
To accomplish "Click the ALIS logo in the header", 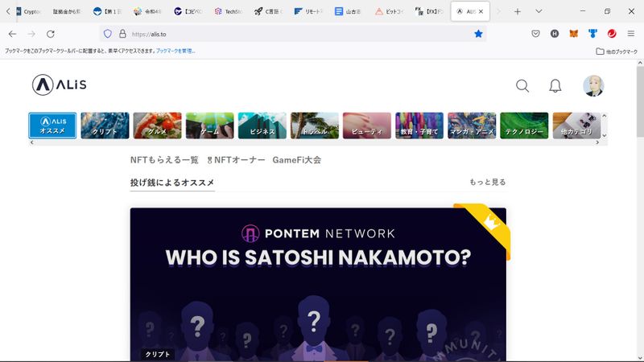I will click(59, 85).
